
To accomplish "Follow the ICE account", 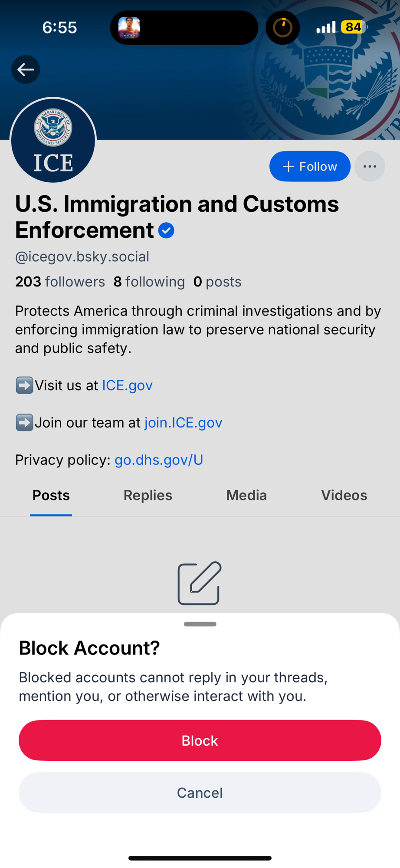I will point(310,166).
